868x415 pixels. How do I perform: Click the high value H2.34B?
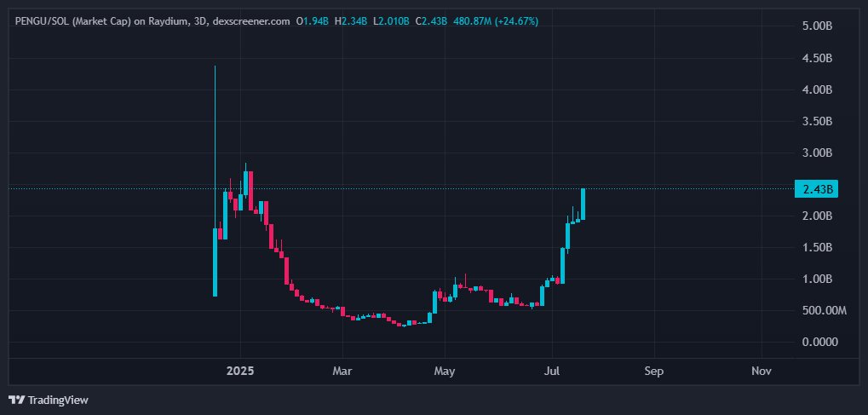tap(351, 21)
